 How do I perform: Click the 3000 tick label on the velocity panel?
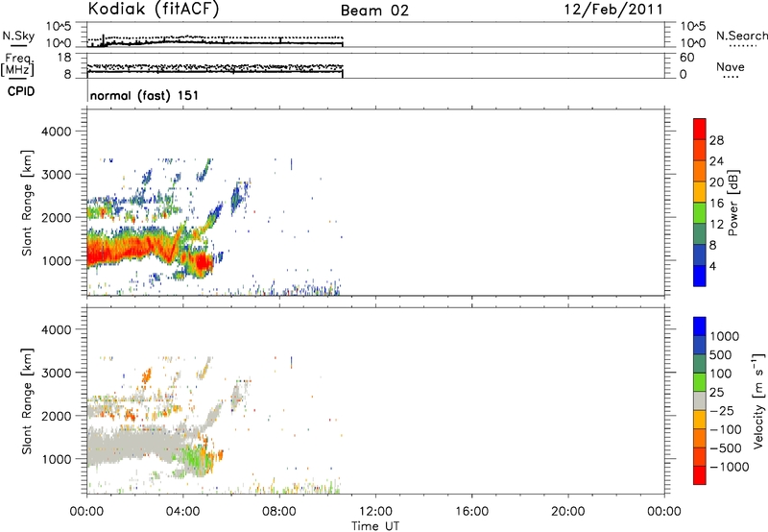[57, 373]
